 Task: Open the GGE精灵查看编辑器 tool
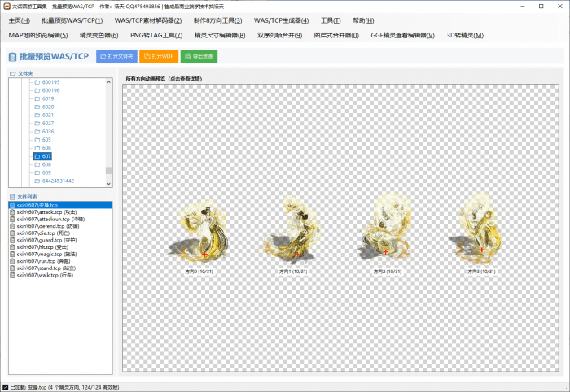click(402, 36)
